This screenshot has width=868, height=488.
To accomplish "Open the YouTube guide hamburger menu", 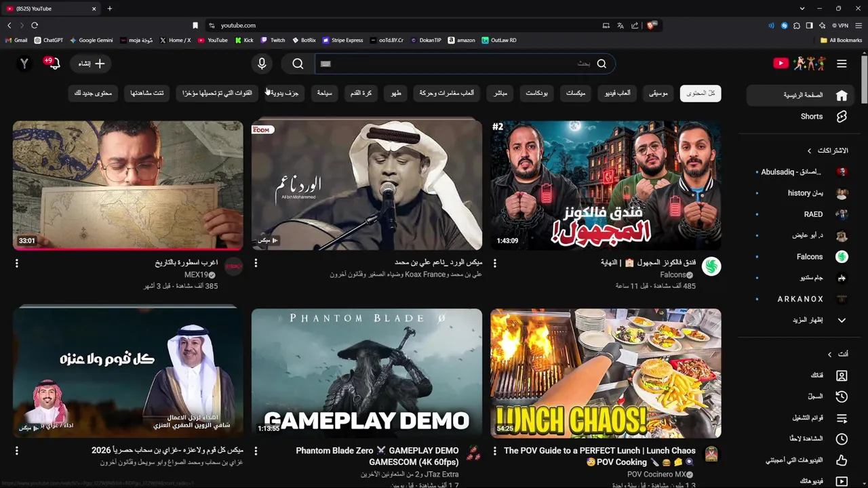I will 842,64.
